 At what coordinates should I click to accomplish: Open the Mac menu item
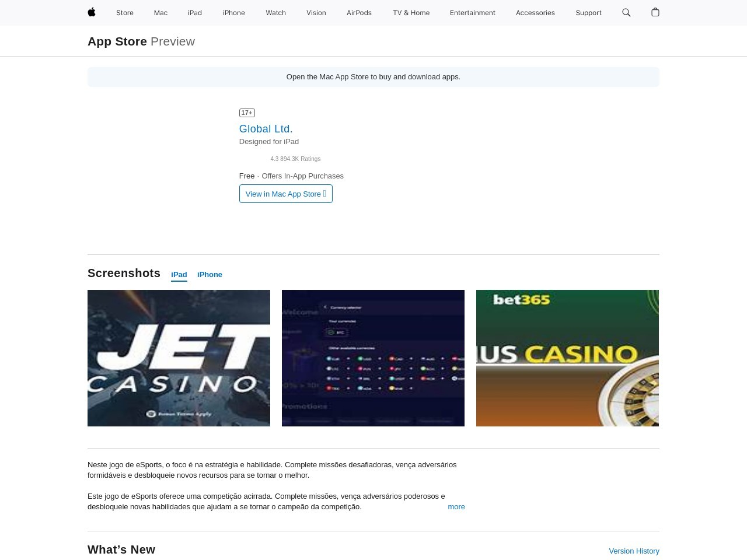pos(160,13)
